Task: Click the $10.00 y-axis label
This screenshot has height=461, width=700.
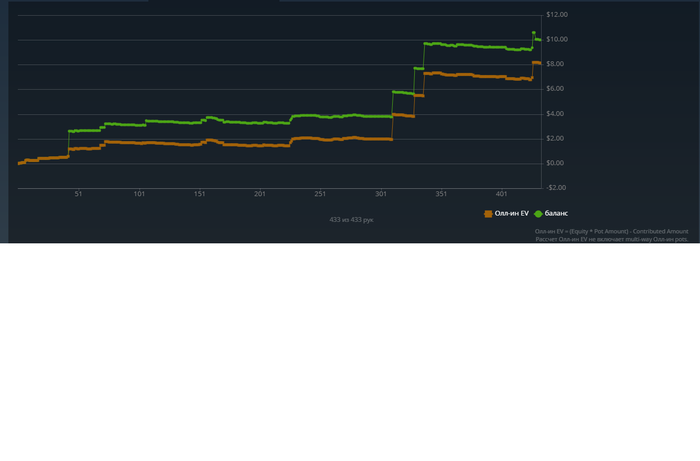Action: pyautogui.click(x=557, y=39)
